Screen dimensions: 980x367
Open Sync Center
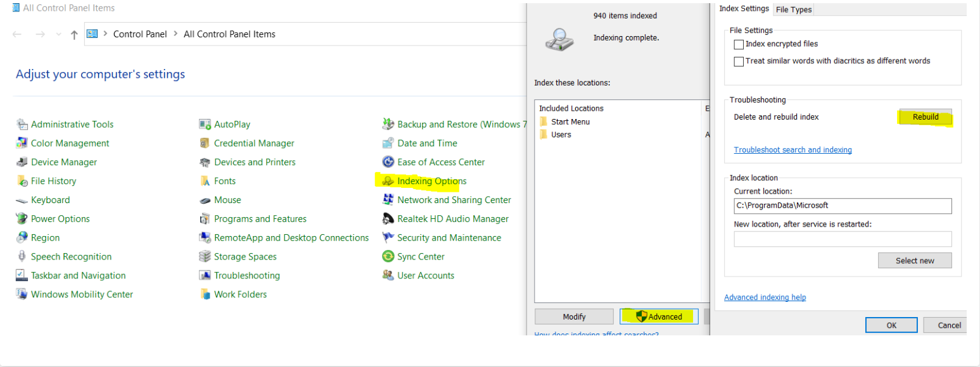click(x=419, y=256)
